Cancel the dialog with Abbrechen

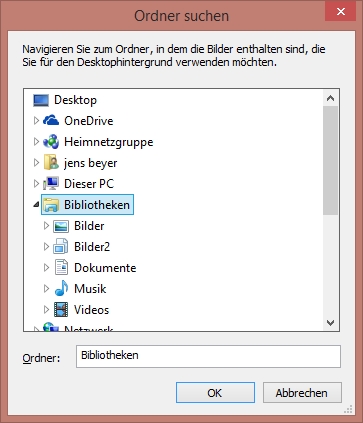point(302,393)
